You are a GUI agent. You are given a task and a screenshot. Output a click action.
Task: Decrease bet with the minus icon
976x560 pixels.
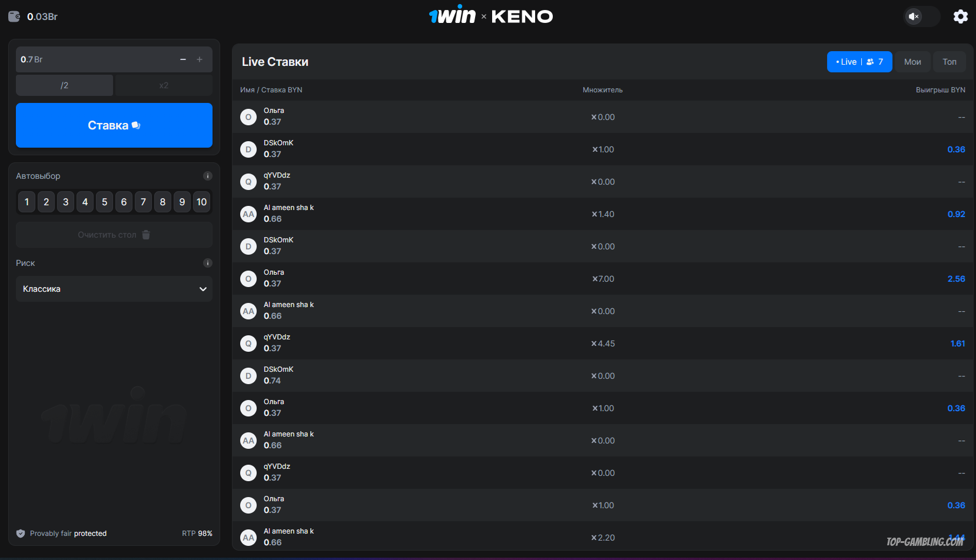183,59
